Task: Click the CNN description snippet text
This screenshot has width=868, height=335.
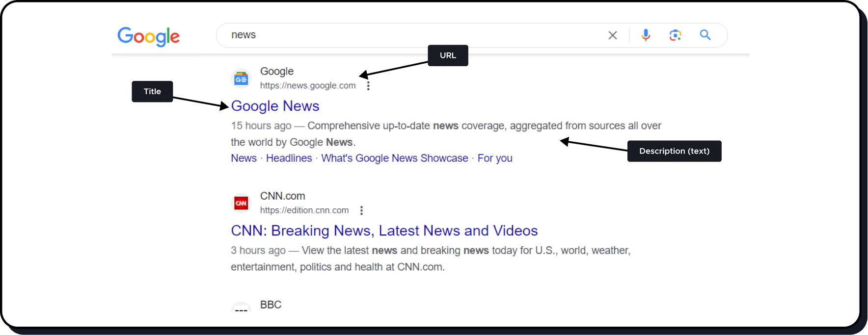Action: (431, 258)
